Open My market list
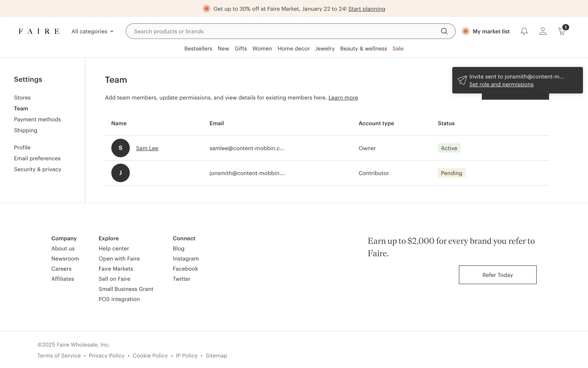The height and width of the screenshot is (368, 588). point(491,31)
